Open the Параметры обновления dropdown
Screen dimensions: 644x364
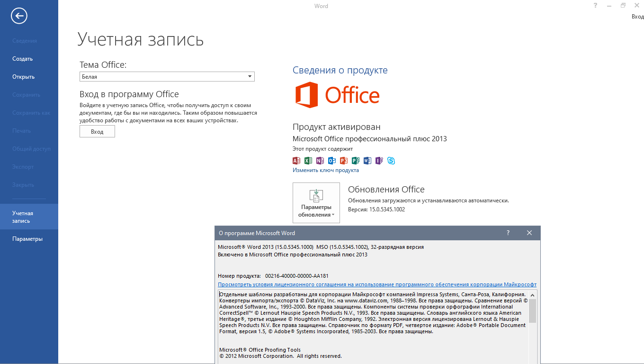coord(316,202)
